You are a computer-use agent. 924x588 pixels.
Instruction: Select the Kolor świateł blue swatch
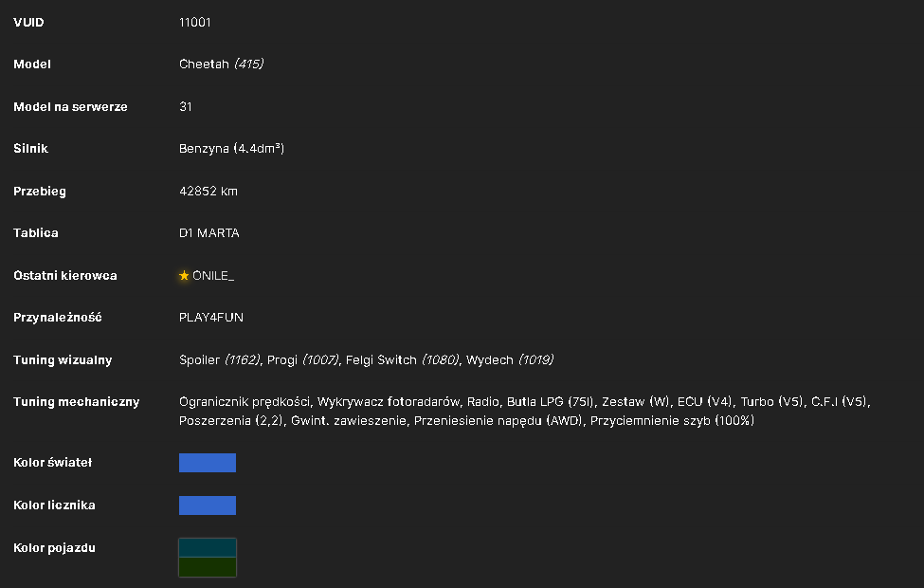click(208, 463)
